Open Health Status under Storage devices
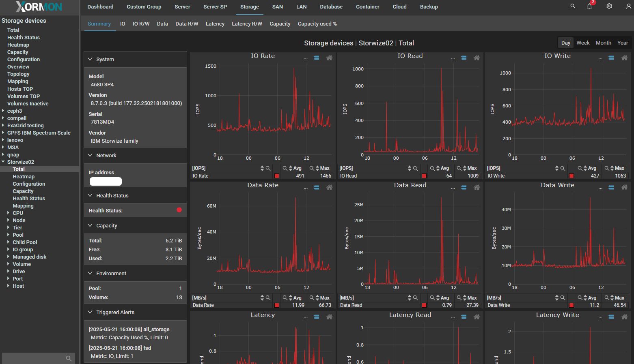Viewport: 634px width, 364px height. 24,37
